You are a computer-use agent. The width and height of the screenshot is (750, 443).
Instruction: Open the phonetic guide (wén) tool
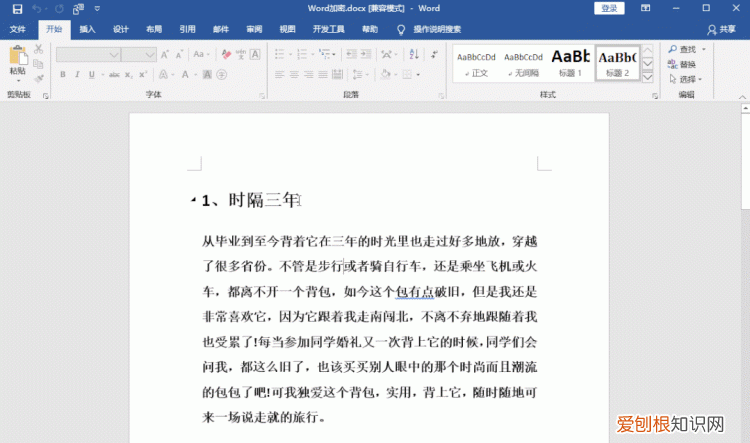[241, 55]
